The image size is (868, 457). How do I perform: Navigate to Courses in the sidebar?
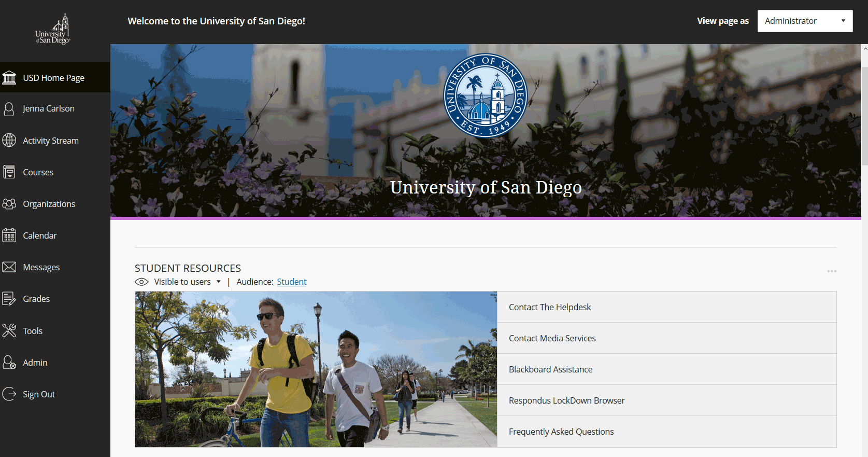(x=55, y=172)
